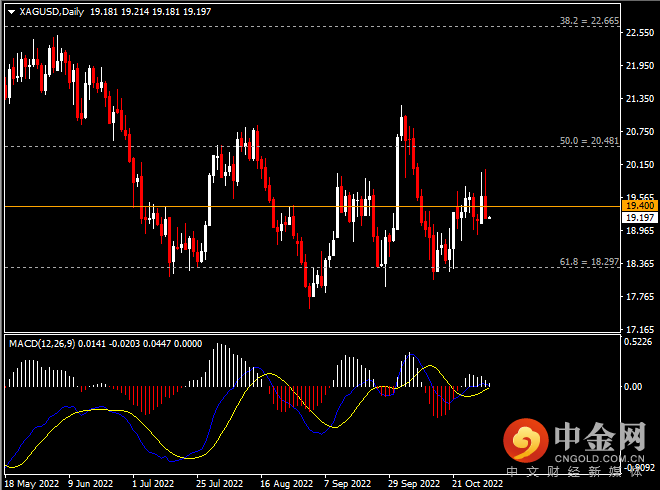Click the 0.5226 MACD scale value
Image resolution: width=660 pixels, height=490 pixels.
[638, 342]
